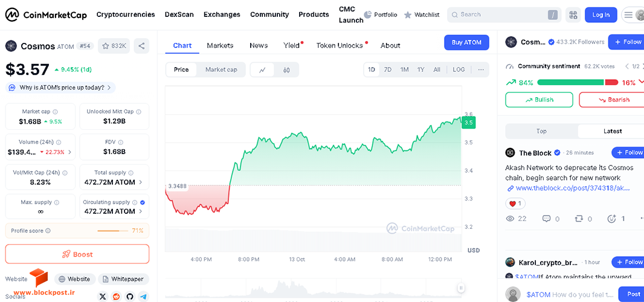Open the Telegram social icon

point(143,296)
